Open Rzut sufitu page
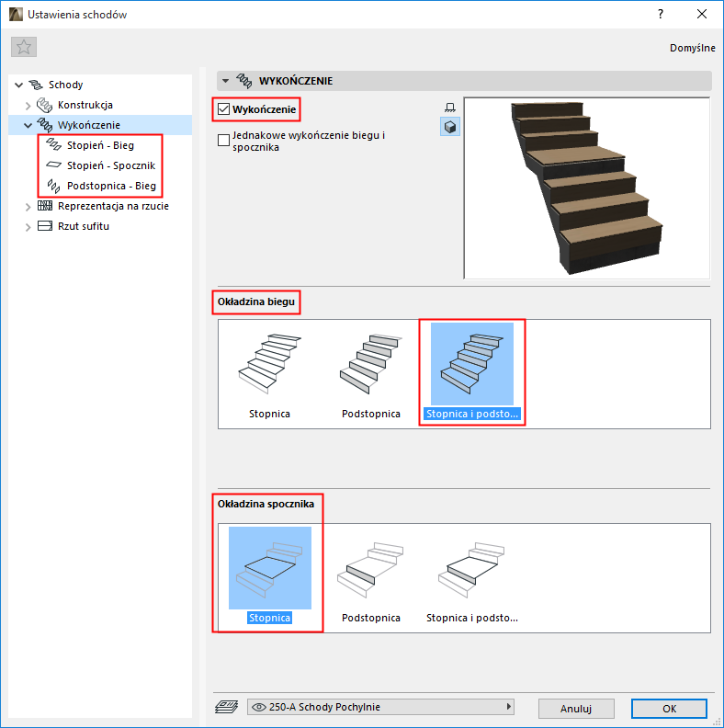The height and width of the screenshot is (728, 724). [x=84, y=226]
